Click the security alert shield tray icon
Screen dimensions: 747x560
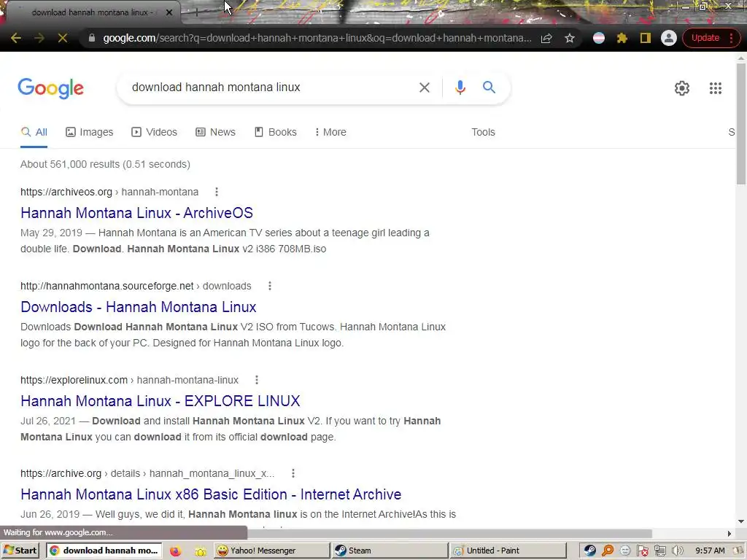643,551
